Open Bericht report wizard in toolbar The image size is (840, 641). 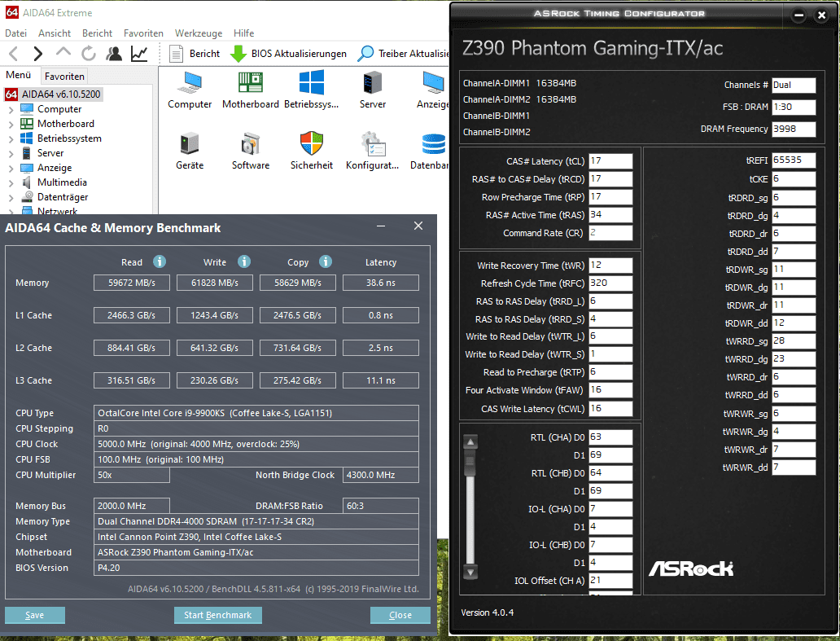pos(194,54)
